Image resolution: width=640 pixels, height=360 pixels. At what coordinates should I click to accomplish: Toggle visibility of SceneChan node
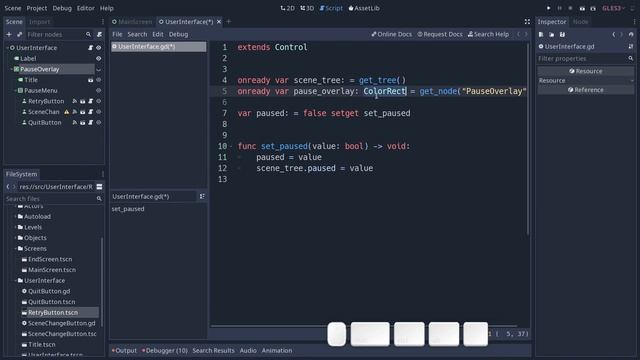point(98,112)
